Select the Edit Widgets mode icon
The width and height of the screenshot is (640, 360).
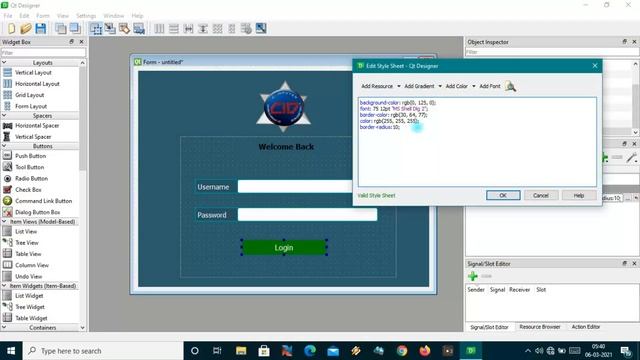coord(96,29)
